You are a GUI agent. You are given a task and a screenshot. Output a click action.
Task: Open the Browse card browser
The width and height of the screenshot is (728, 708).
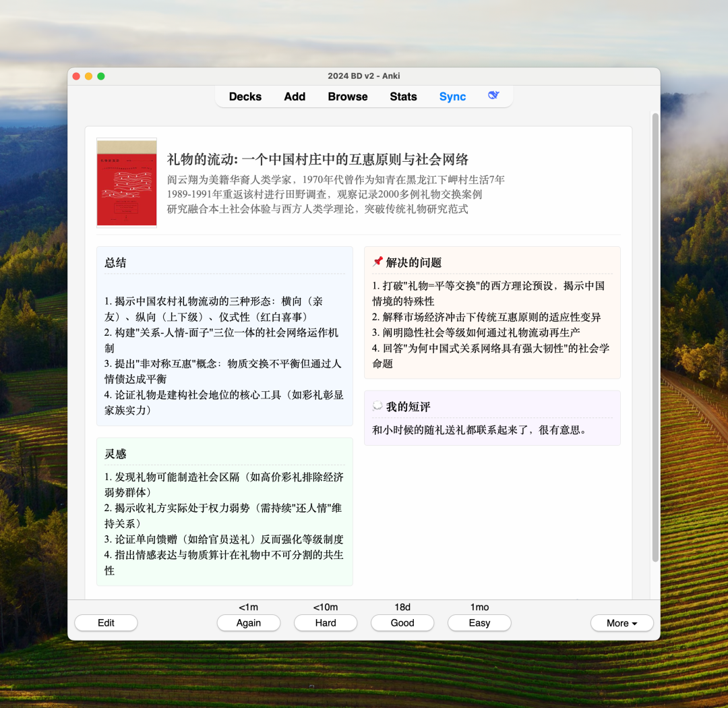348,96
